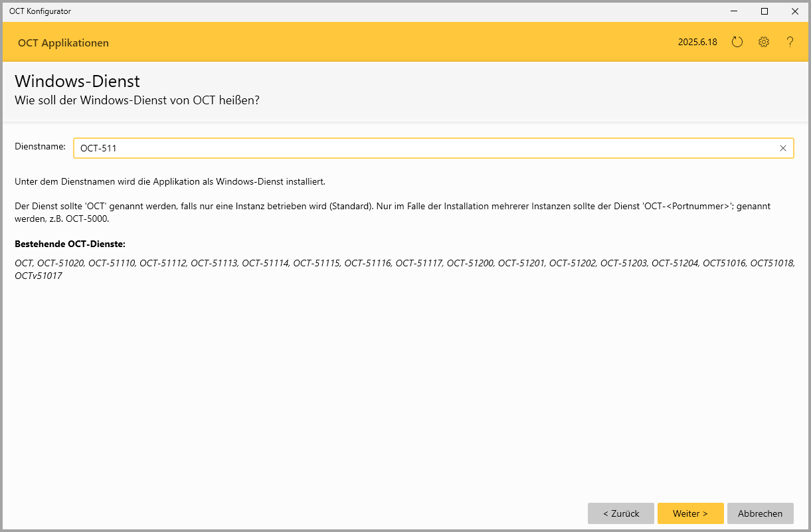Image resolution: width=811 pixels, height=532 pixels.
Task: Open help with the question mark icon
Action: pyautogui.click(x=790, y=43)
